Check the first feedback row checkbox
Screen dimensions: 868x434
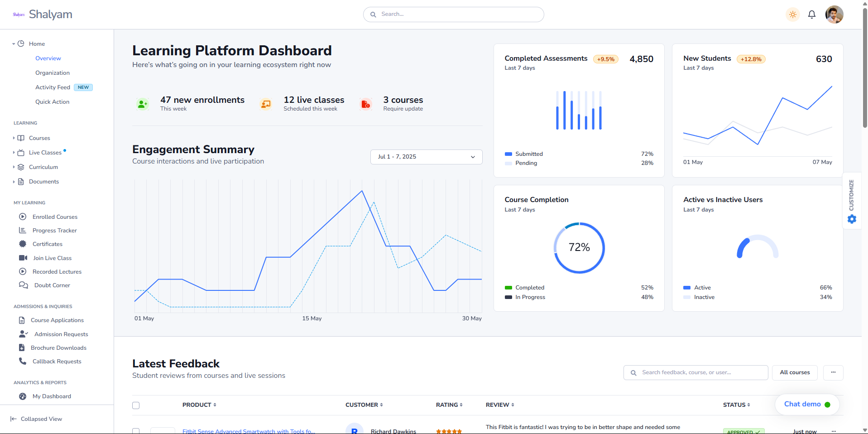click(136, 431)
